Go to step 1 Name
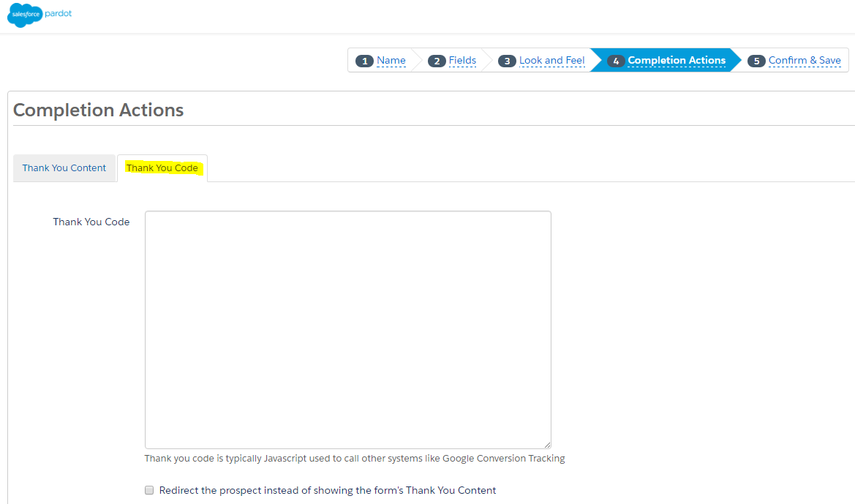The image size is (855, 504). coord(391,61)
